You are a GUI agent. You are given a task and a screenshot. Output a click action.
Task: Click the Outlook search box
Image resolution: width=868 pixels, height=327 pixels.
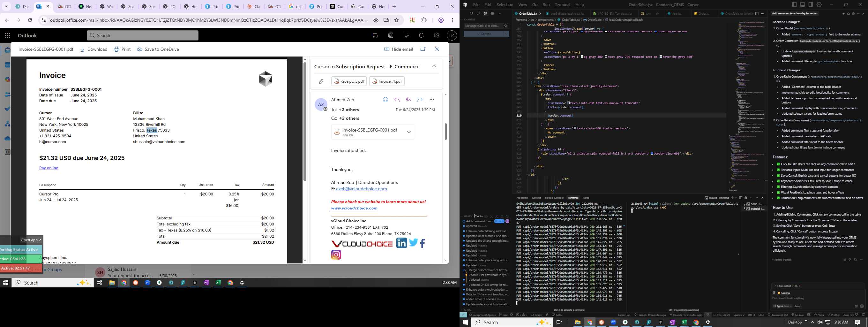click(x=143, y=35)
